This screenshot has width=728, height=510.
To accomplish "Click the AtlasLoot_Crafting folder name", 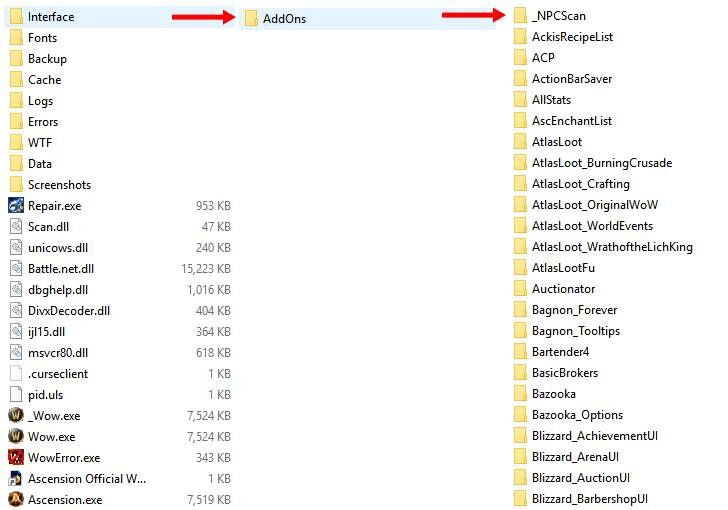I will coord(580,184).
